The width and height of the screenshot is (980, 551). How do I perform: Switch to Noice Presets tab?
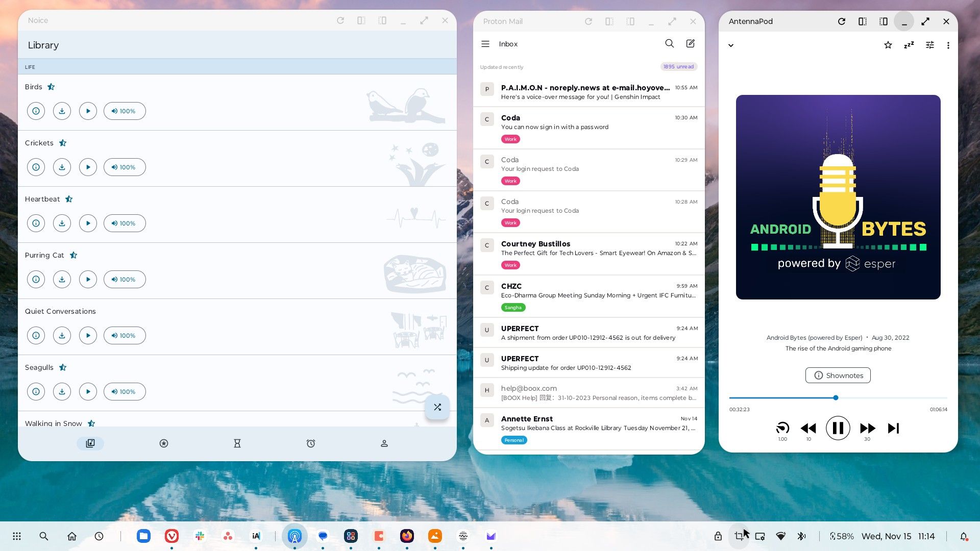coord(163,443)
